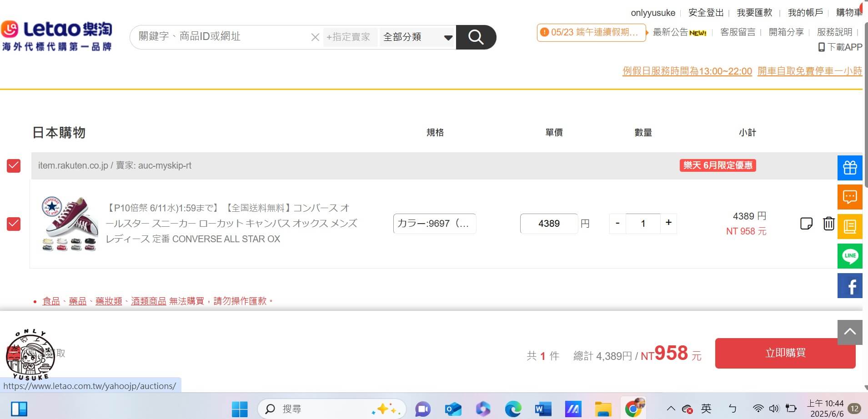Open the orange chat message icon

click(850, 197)
